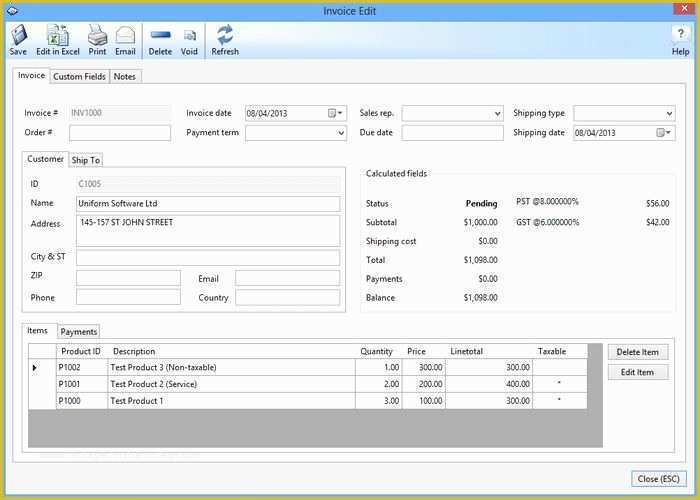Select the Items tab
700x500 pixels.
[38, 331]
